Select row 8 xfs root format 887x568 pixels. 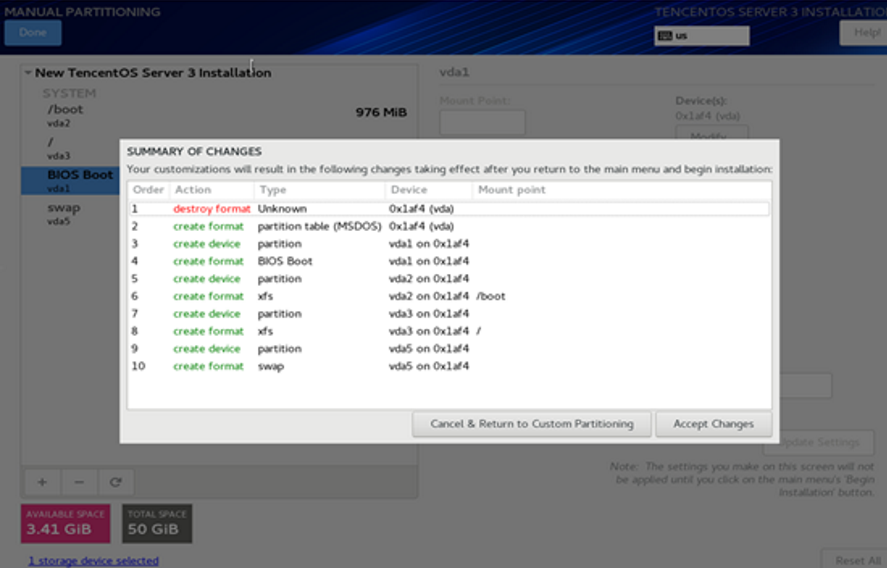[449, 332]
